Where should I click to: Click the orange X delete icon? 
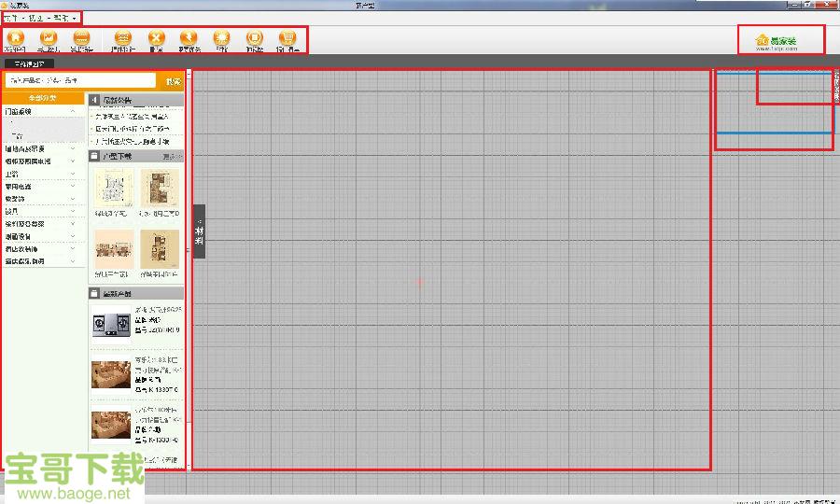coord(156,38)
